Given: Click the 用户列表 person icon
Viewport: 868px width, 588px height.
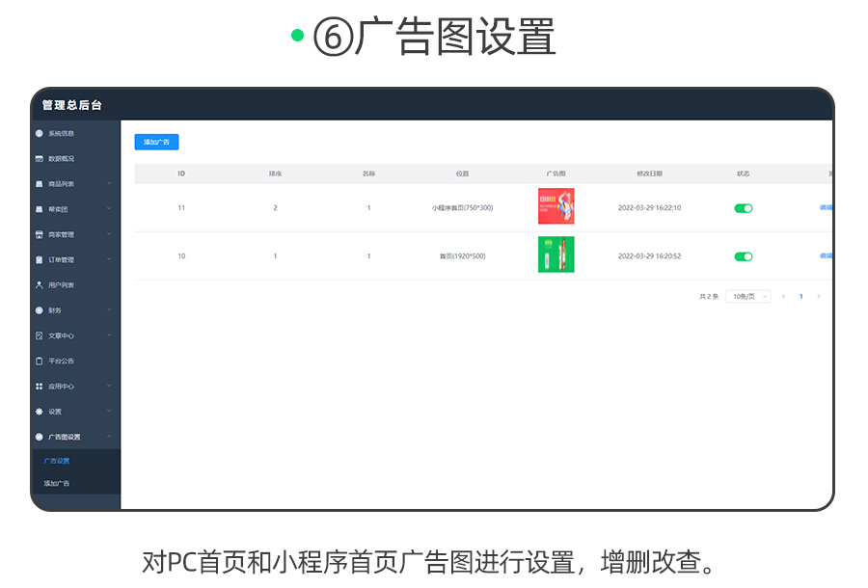Looking at the screenshot, I should [x=40, y=285].
